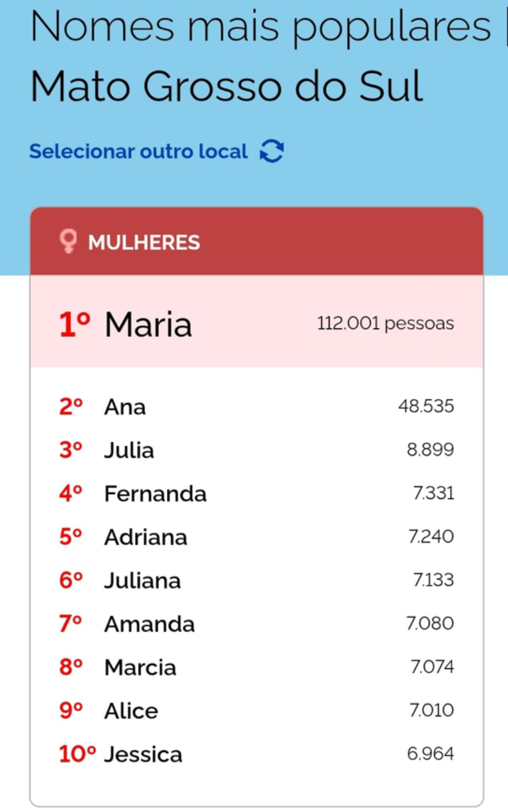
Task: Click the 8.899 count for Julia
Action: coord(430,450)
